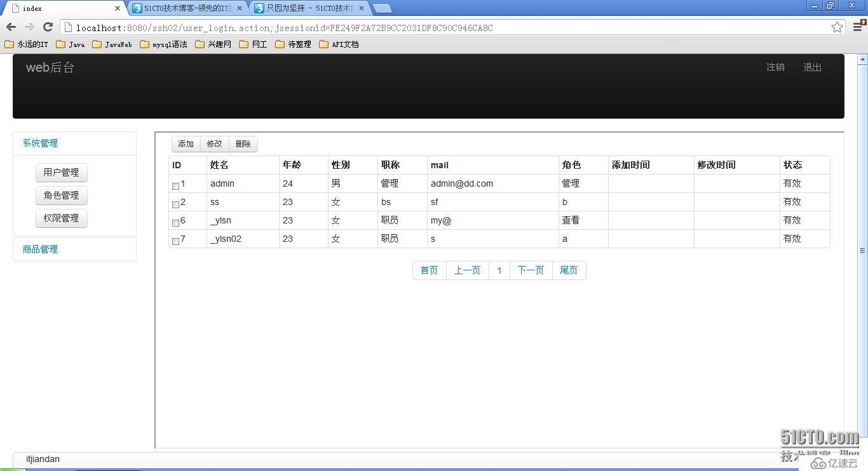Click the 添加 button

click(186, 144)
